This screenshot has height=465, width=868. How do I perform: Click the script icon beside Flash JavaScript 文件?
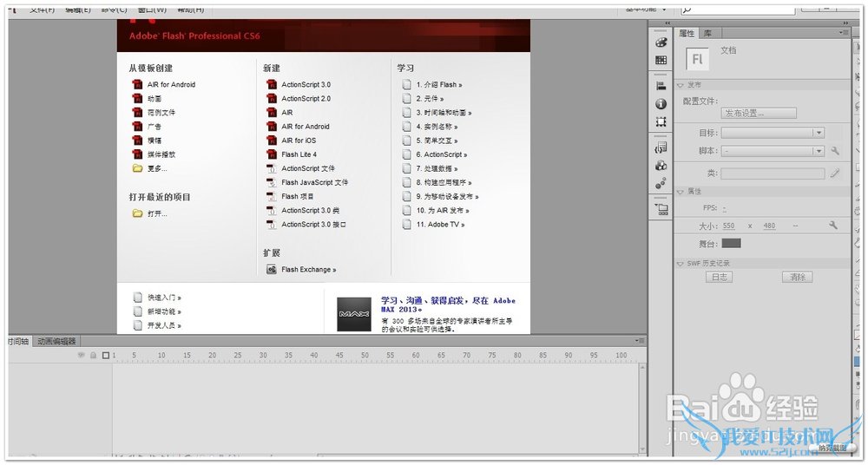point(271,182)
